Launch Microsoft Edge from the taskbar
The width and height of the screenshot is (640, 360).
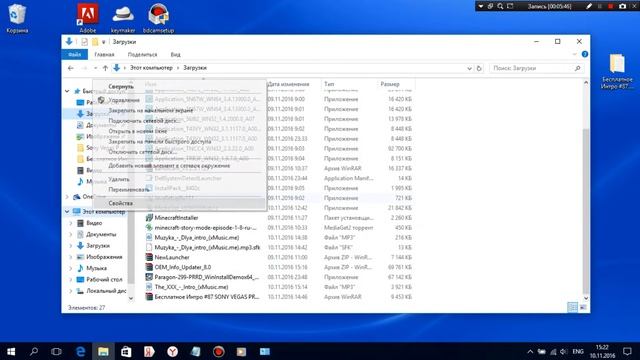pos(80,351)
